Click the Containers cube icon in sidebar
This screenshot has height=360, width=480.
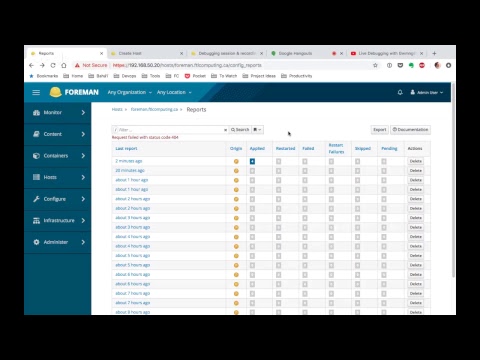36,156
